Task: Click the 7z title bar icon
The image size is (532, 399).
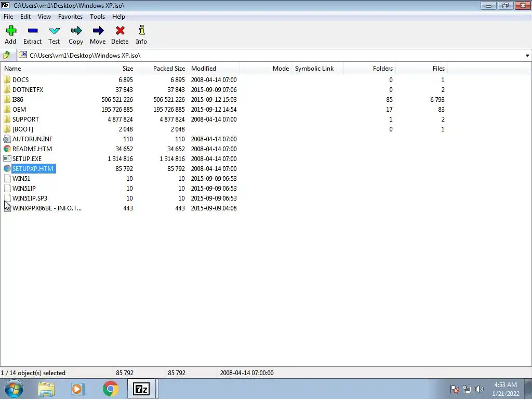Action: pos(5,5)
